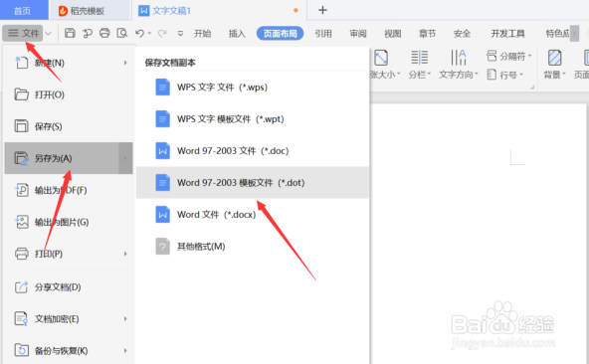Open the 行号 line numbers dropdown
Viewport: 589px width, 364px height.
(504, 75)
